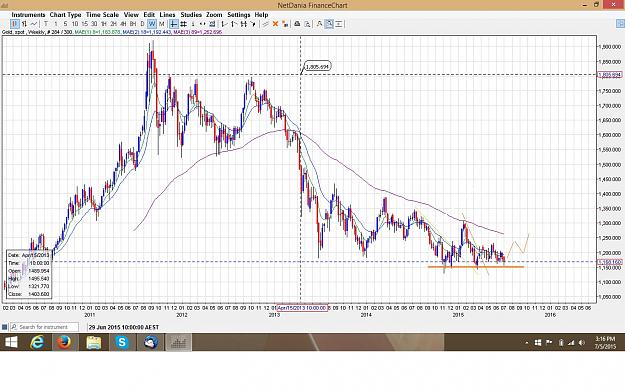This screenshot has width=625, height=392.
Task: Open the Time Scale menu
Action: coord(102,15)
